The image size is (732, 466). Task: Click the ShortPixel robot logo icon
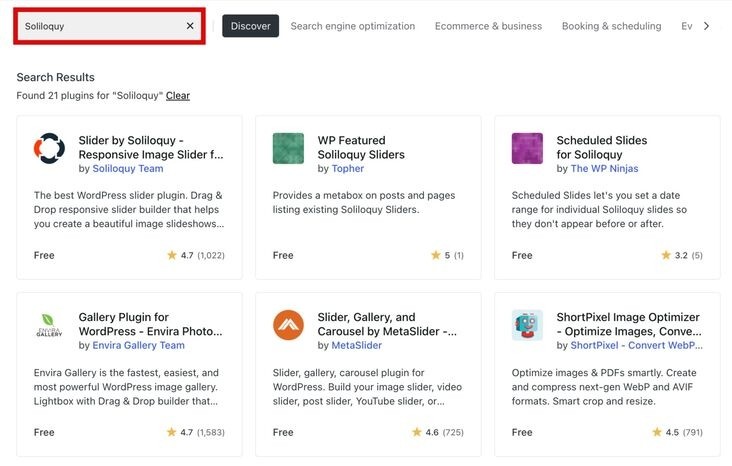coord(527,325)
